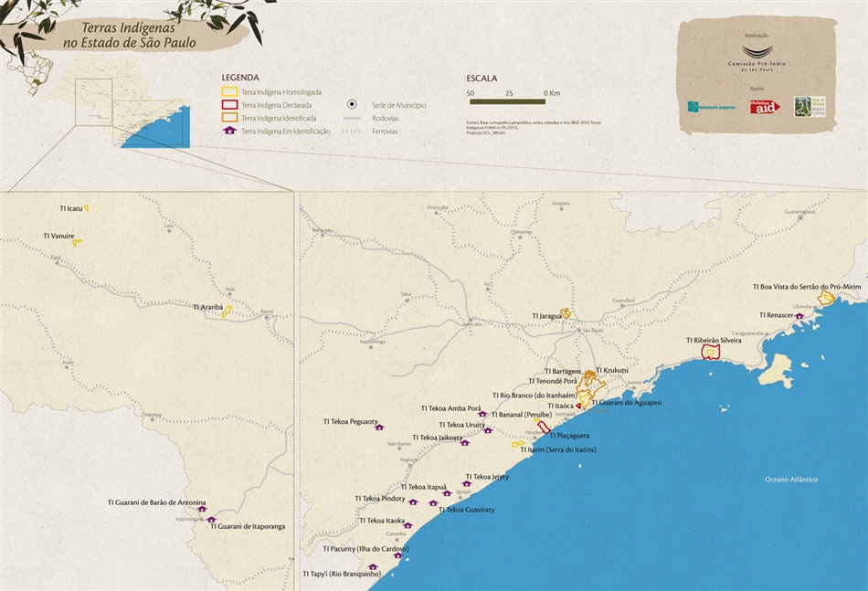
Task: Click the purple house marker for TI Renascer
Action: pos(799,315)
